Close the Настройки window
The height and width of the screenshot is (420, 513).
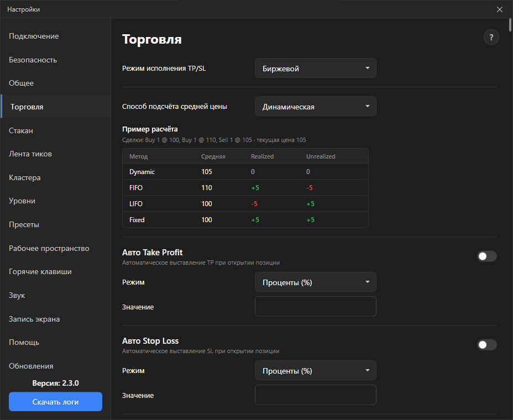pyautogui.click(x=500, y=9)
